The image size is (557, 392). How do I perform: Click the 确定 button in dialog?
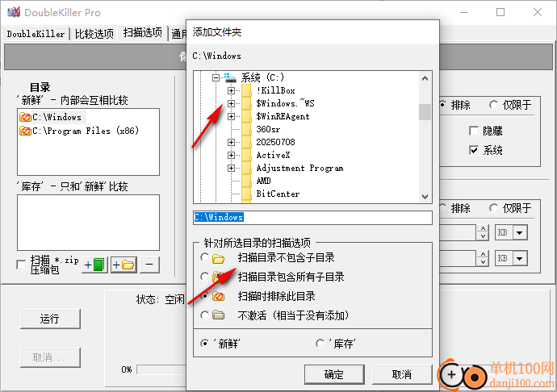tap(334, 374)
